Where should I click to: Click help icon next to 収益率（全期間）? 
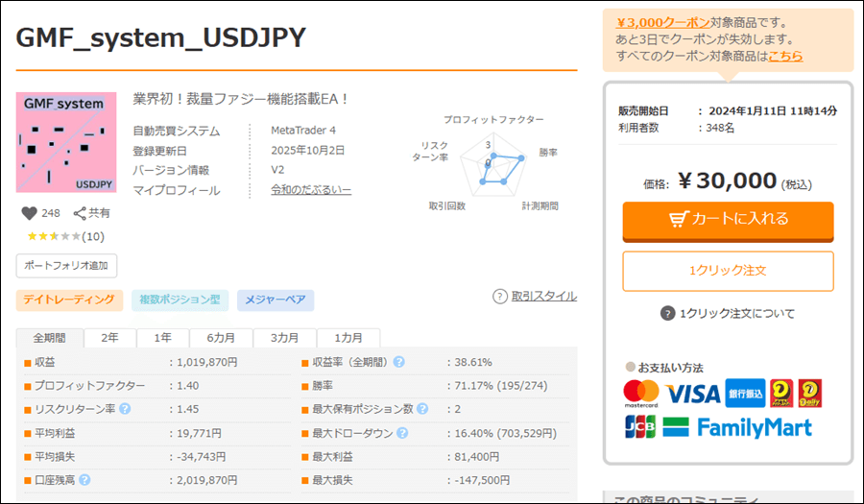[399, 362]
